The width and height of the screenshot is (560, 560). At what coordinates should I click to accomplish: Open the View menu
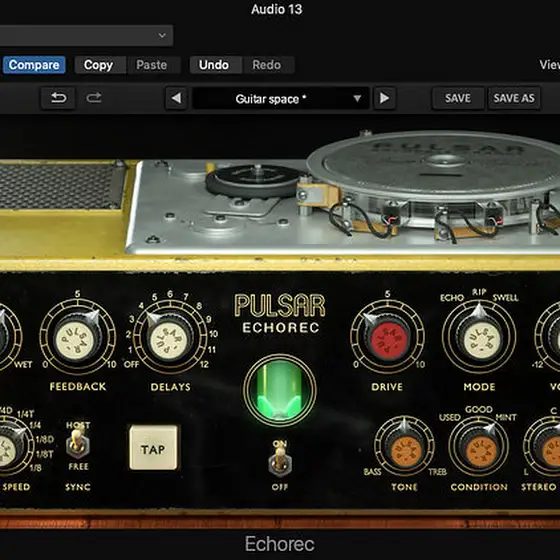point(550,65)
